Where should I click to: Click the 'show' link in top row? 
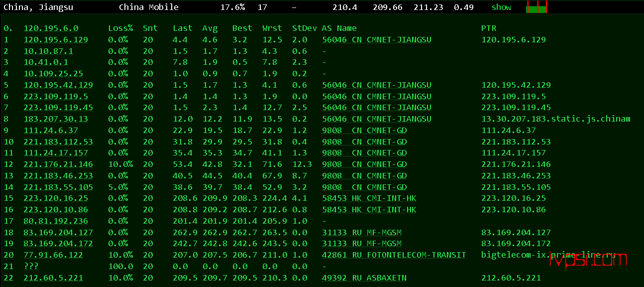501,7
